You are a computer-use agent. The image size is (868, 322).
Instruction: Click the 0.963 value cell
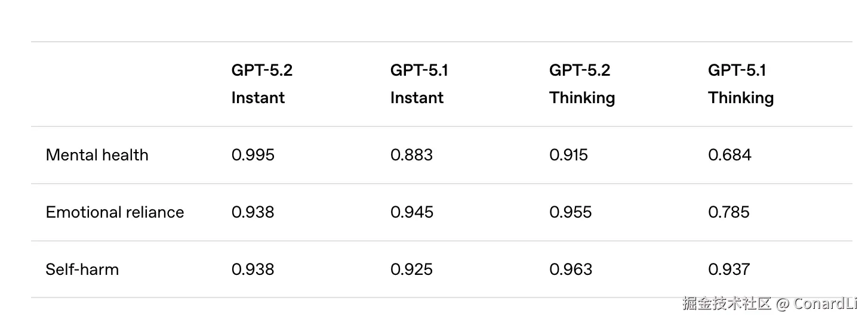(x=571, y=270)
